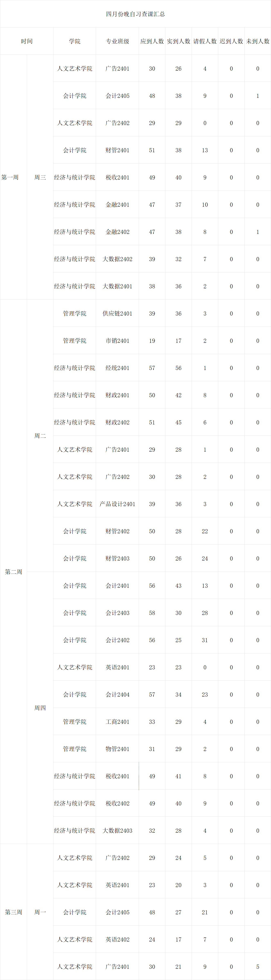This screenshot has width=271, height=980.
Task: Click the 财管2403 class cell
Action: point(118,558)
